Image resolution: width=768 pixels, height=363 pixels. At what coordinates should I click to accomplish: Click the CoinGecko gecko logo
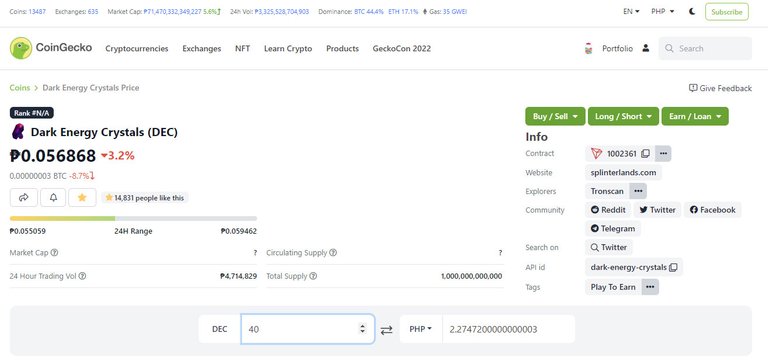coord(21,48)
